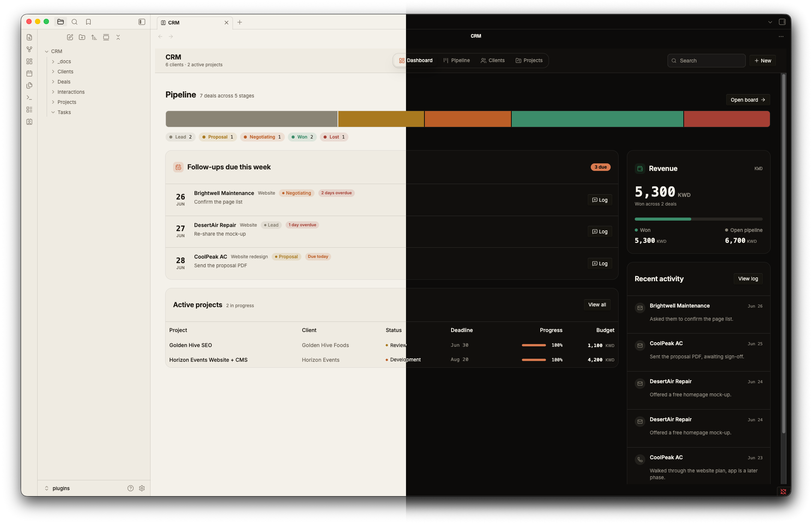Open tab list dropdown chevron
This screenshot has width=812, height=524.
pyautogui.click(x=770, y=22)
